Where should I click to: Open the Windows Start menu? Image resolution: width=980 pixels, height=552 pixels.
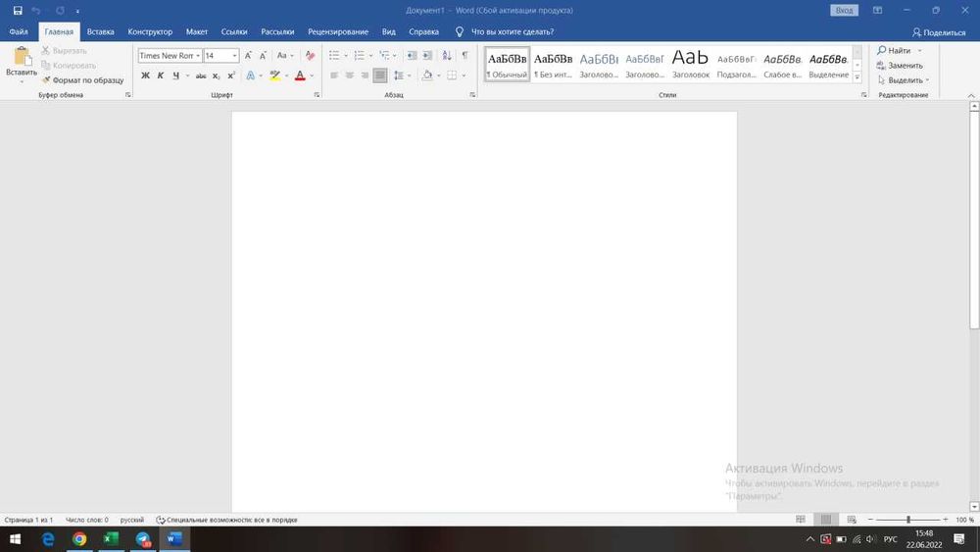point(15,539)
